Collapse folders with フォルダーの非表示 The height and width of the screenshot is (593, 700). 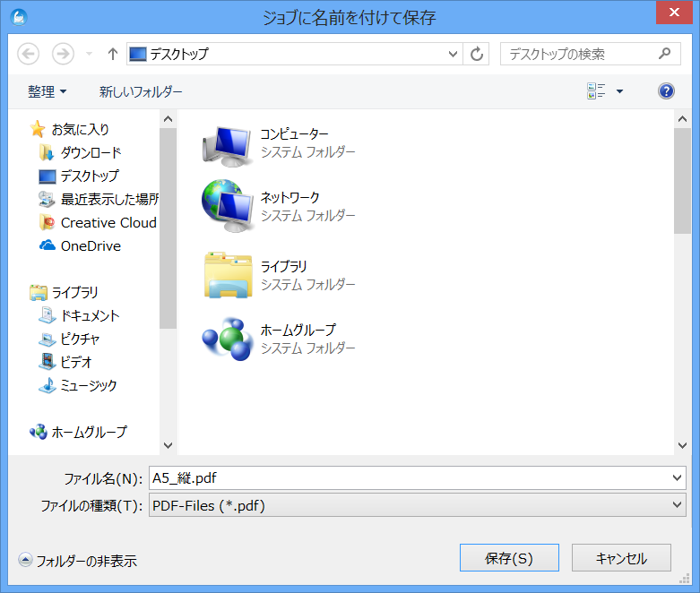[78, 561]
